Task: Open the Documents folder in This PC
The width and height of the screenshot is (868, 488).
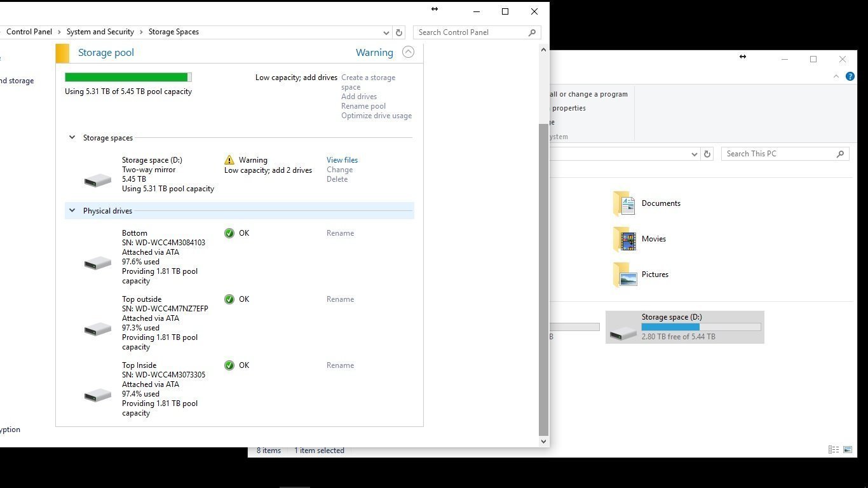Action: (648, 203)
